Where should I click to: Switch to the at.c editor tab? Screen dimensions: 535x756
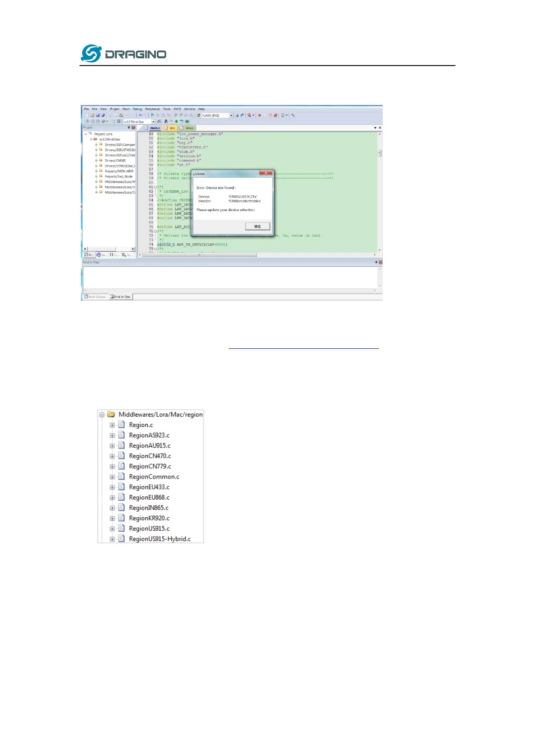point(170,128)
